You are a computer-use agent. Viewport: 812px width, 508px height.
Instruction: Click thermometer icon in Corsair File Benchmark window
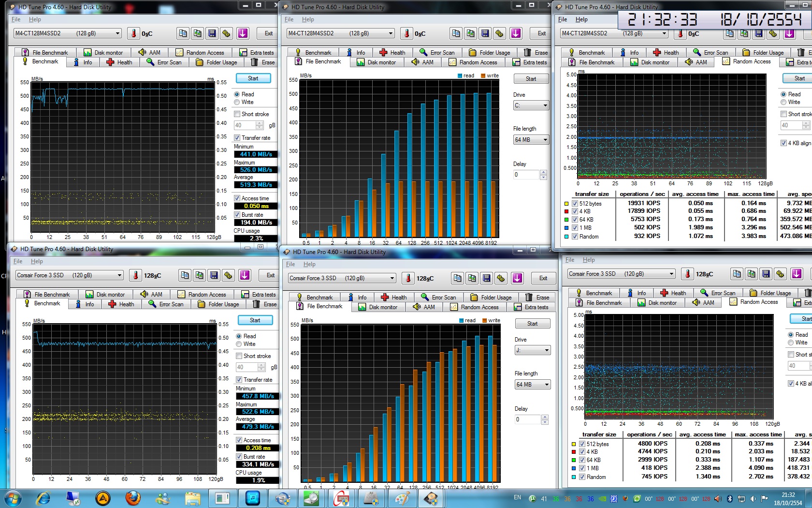pos(408,278)
